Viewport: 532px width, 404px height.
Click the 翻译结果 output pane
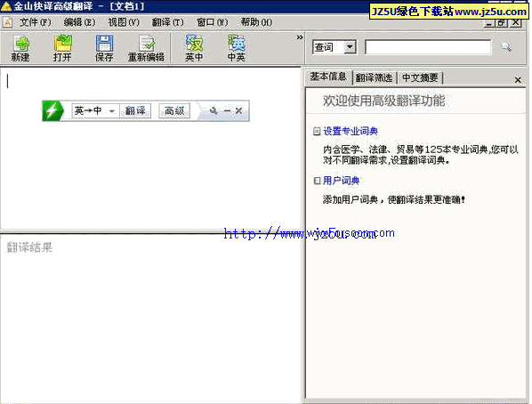[x=150, y=319]
